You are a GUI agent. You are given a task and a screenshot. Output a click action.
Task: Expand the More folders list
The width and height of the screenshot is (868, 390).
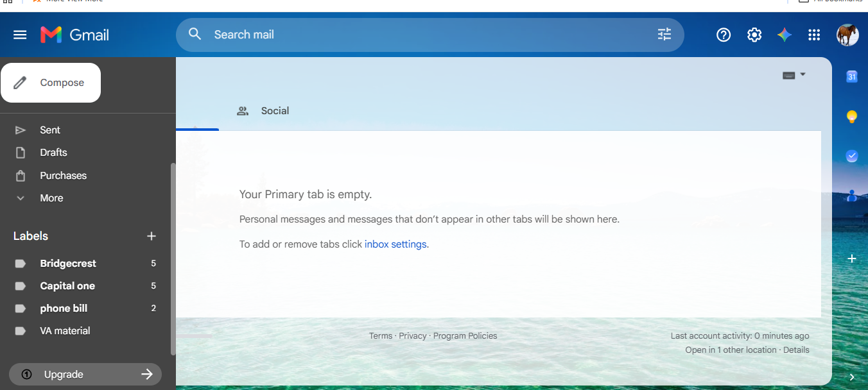click(51, 198)
